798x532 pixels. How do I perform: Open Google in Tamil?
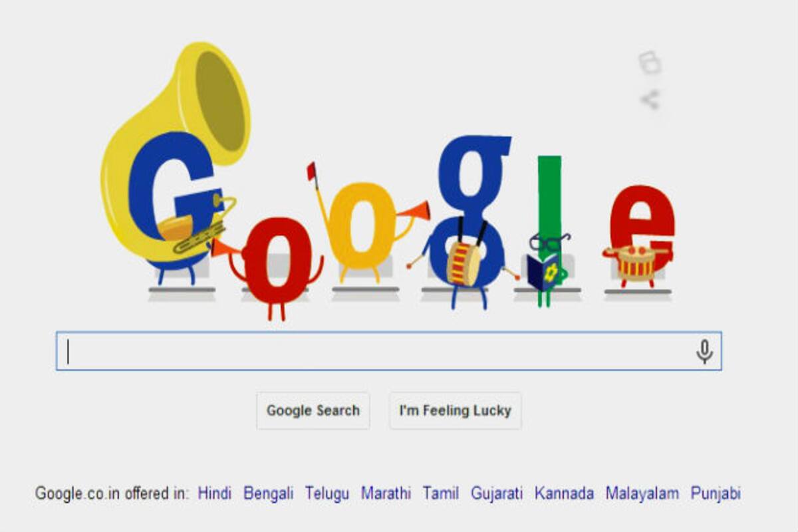tap(441, 493)
